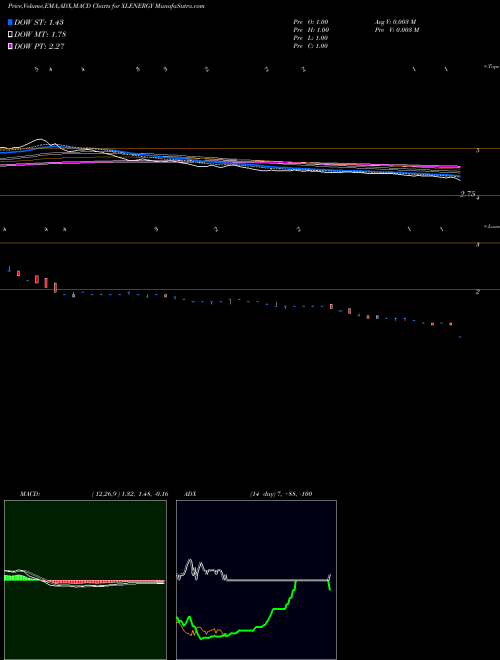Click the 'Avg V: 0.003 M' volume text
The image size is (500, 660).
coord(395,22)
